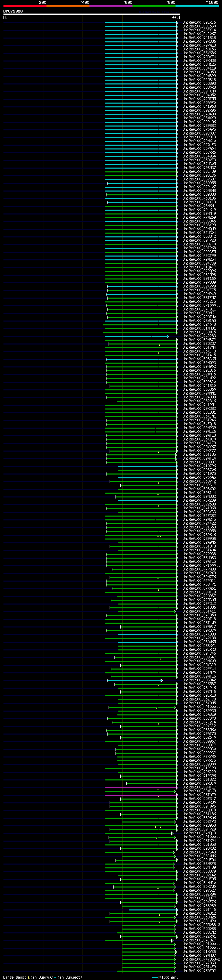Click UniRef100_B3DLM2 label
The height and width of the screenshot is (980, 222).
[199, 932]
